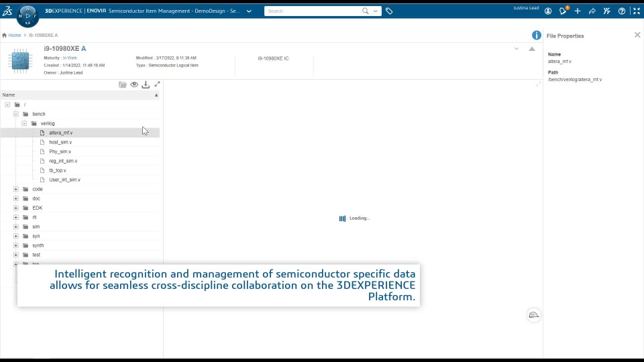Expand the doc folder
Viewport: 644px width, 362px height.
pos(15,198)
